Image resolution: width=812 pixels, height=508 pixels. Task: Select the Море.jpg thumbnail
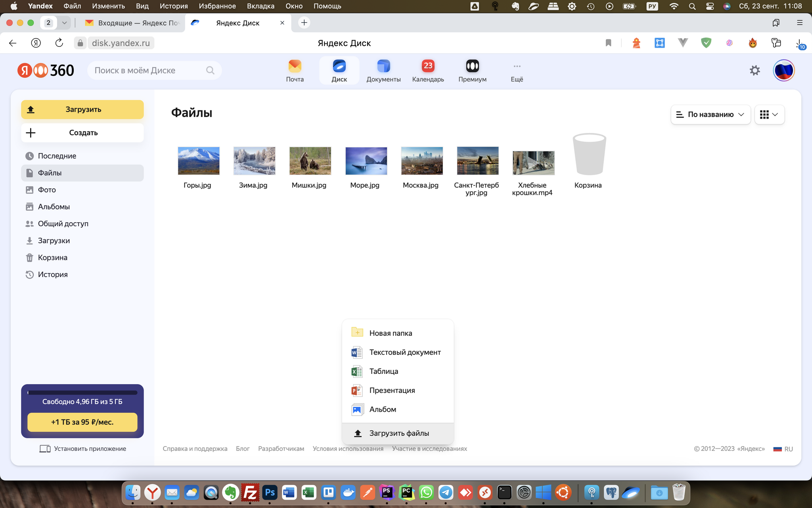(x=366, y=161)
